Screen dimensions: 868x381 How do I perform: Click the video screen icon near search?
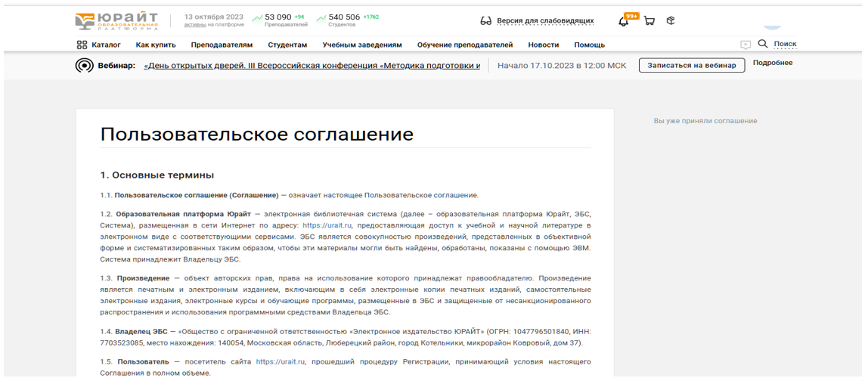(746, 45)
